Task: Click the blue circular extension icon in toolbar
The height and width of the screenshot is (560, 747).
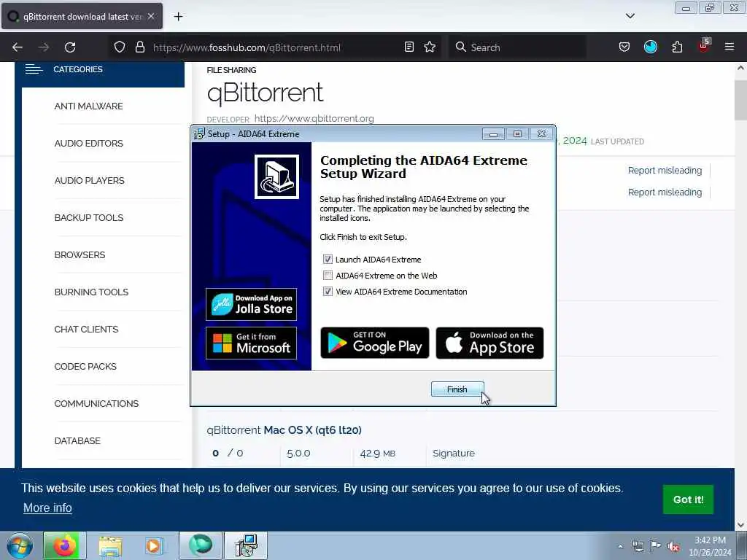Action: coord(650,47)
